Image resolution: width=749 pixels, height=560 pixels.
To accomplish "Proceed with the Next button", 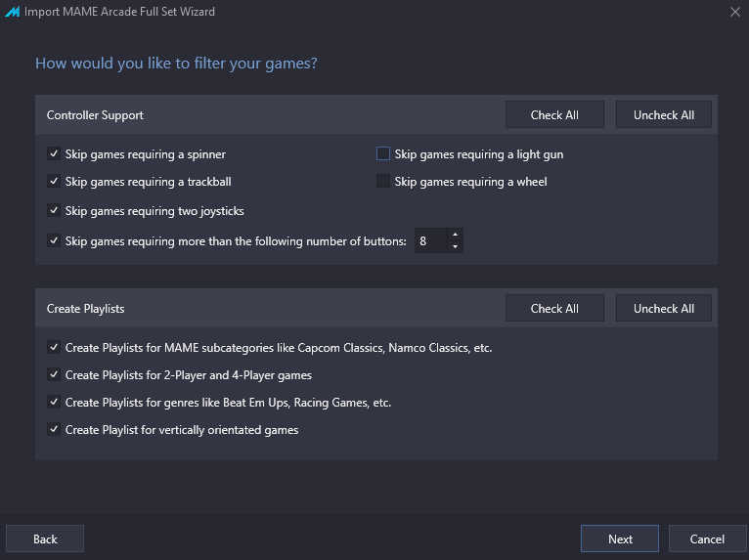I will pyautogui.click(x=620, y=538).
